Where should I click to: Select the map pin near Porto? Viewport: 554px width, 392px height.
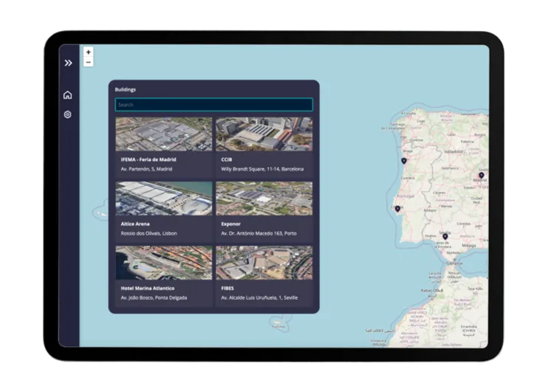pyautogui.click(x=403, y=160)
